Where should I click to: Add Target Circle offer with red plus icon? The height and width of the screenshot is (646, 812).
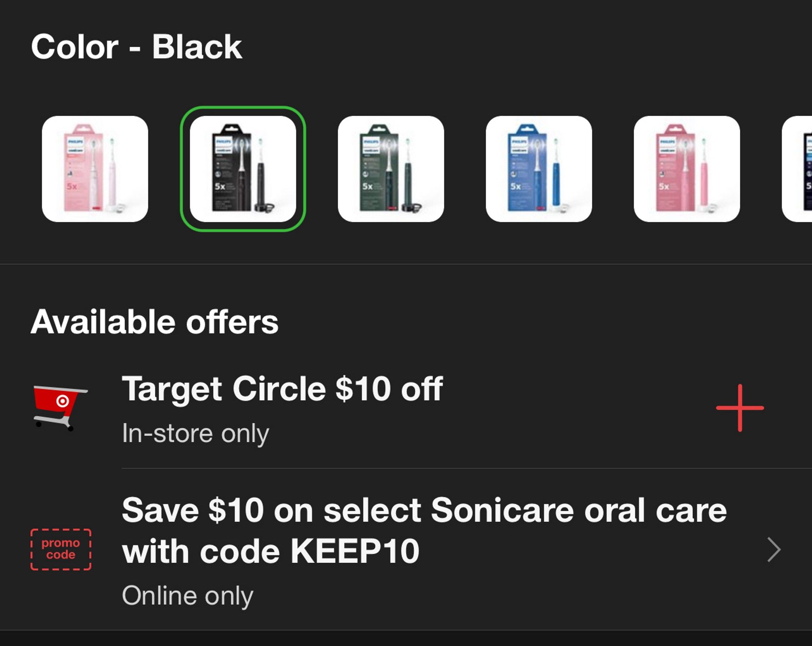point(740,408)
